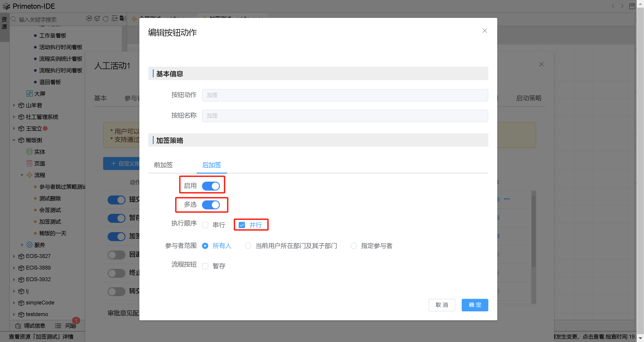
Task: Close the 编辑按钮动作 dialog with X
Action: (x=485, y=31)
